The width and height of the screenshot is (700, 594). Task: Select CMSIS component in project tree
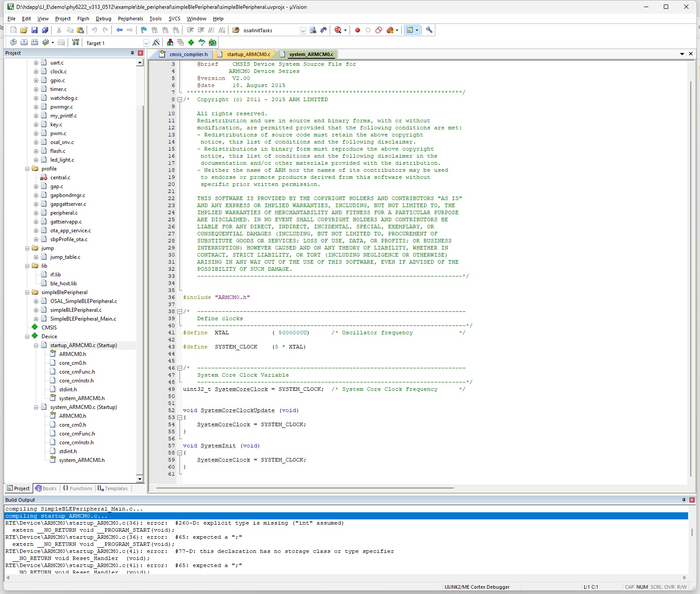tap(49, 328)
